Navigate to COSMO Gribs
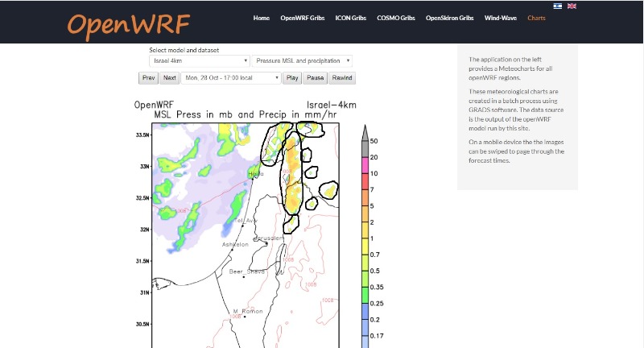The height and width of the screenshot is (348, 644). point(396,18)
